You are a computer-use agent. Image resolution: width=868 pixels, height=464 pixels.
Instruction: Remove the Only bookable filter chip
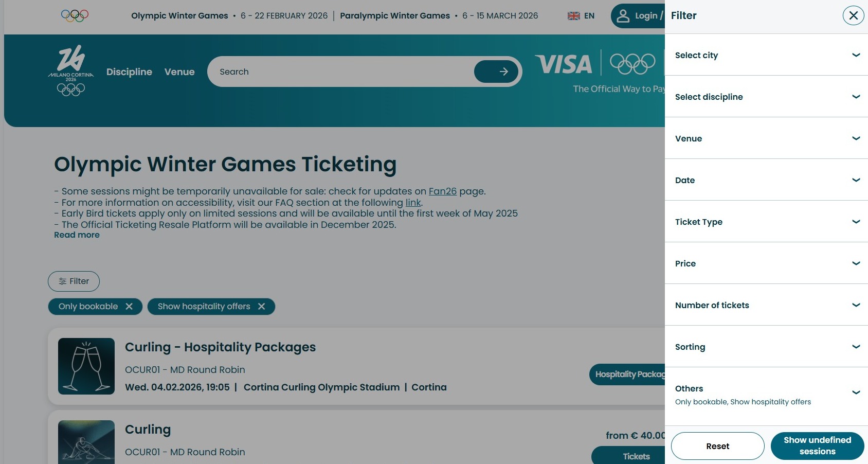(x=129, y=307)
